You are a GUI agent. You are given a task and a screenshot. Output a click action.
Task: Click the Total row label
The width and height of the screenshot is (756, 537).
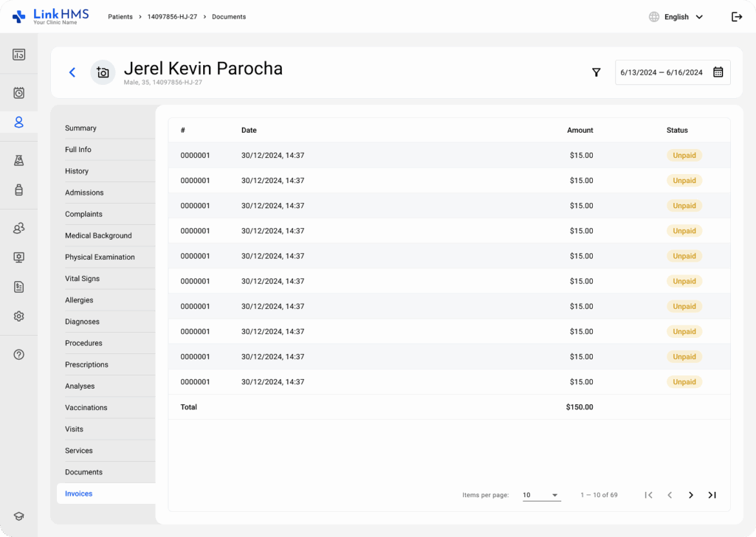[188, 407]
